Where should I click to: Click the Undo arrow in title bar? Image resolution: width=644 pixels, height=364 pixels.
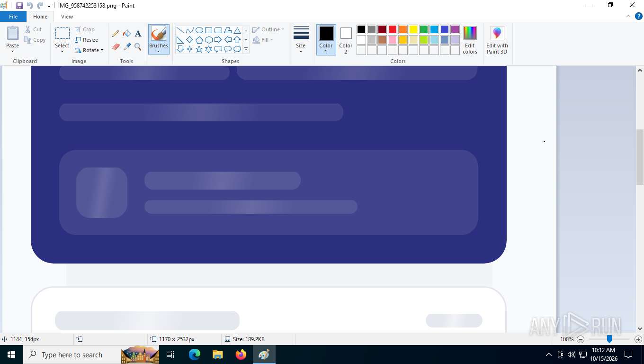pyautogui.click(x=30, y=6)
